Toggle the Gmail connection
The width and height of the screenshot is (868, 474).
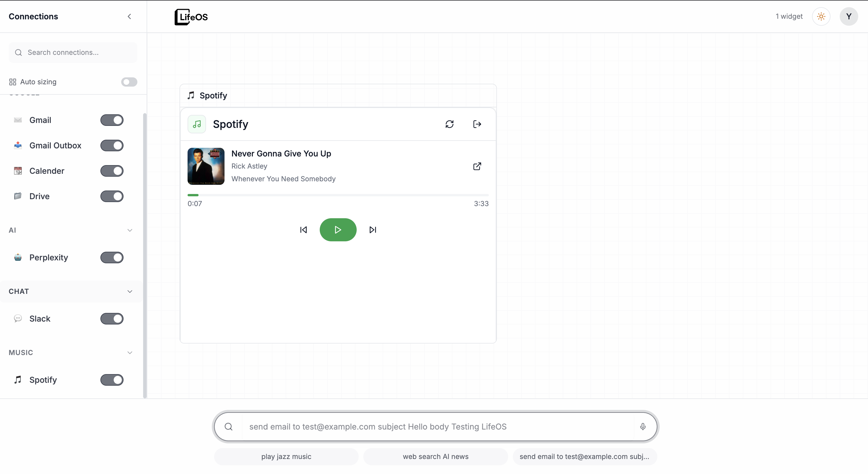point(112,120)
